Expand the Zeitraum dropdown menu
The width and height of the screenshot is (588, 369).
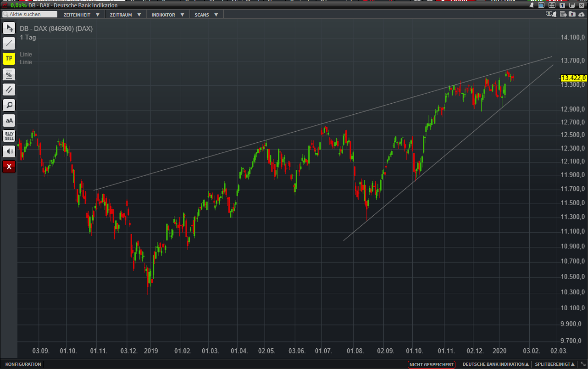(x=124, y=15)
